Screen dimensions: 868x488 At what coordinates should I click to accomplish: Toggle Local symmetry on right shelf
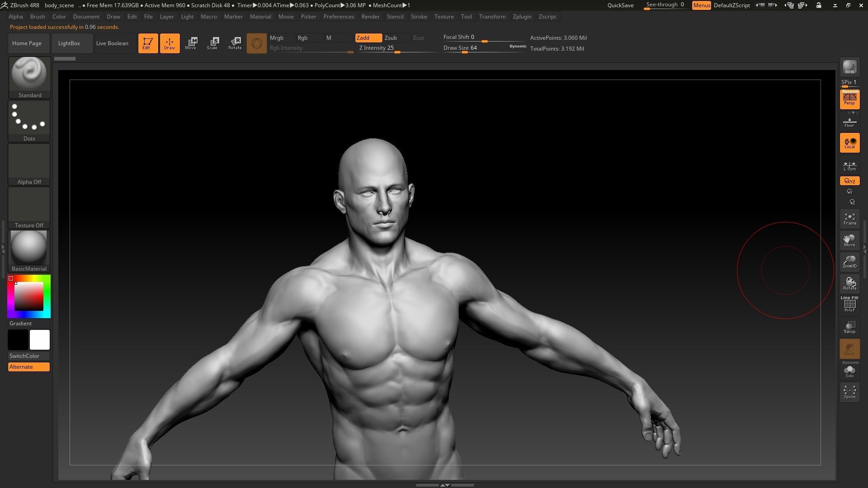pos(849,142)
